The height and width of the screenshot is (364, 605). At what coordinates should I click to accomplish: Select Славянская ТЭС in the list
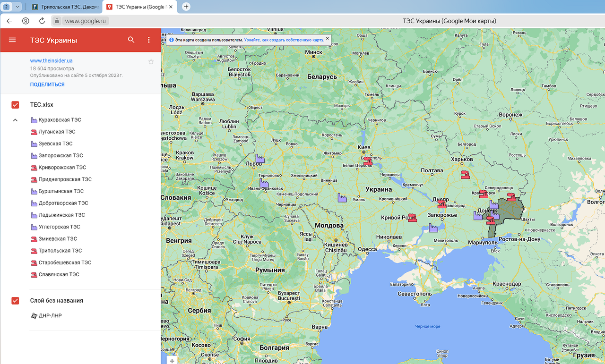tap(55, 274)
